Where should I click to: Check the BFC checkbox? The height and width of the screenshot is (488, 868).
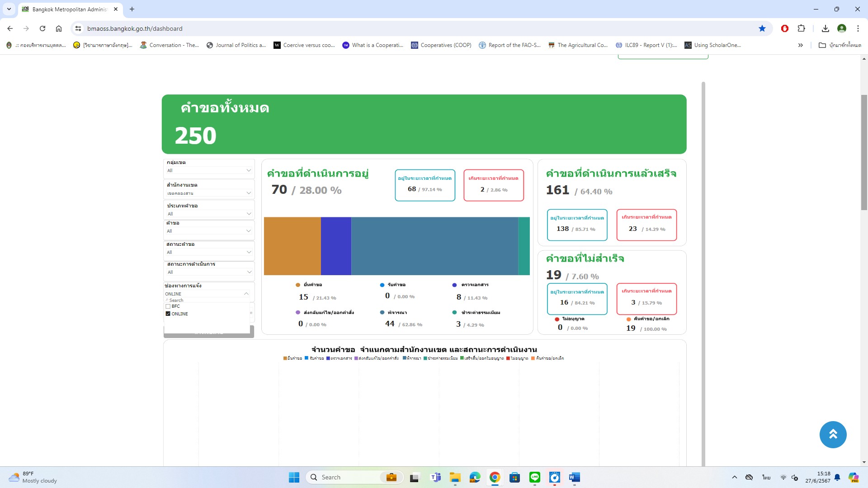pos(168,306)
